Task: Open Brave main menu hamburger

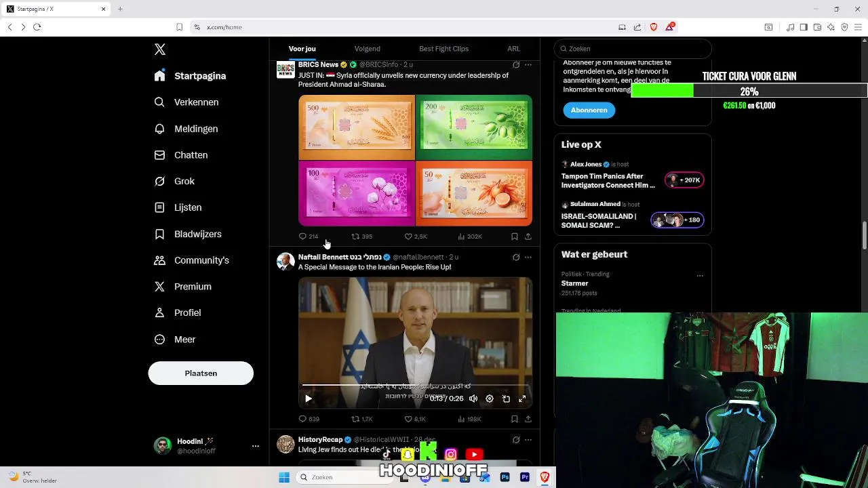Action: tap(858, 27)
